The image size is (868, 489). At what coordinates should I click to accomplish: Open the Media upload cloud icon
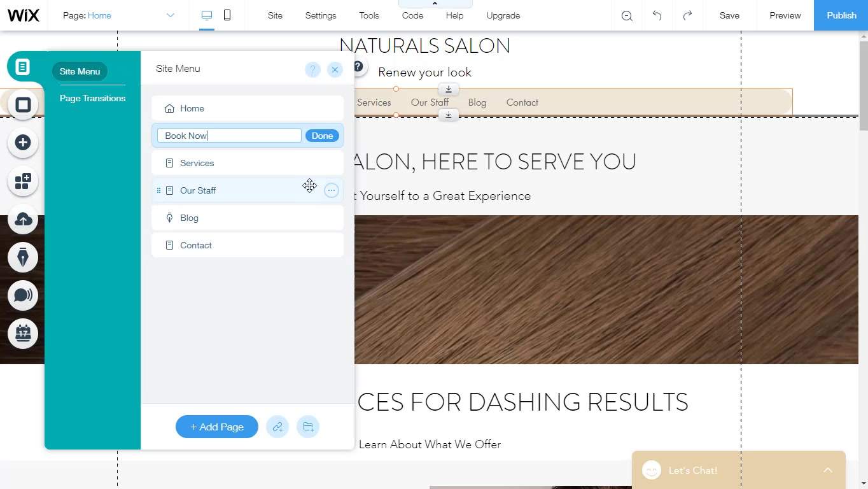pos(24,220)
